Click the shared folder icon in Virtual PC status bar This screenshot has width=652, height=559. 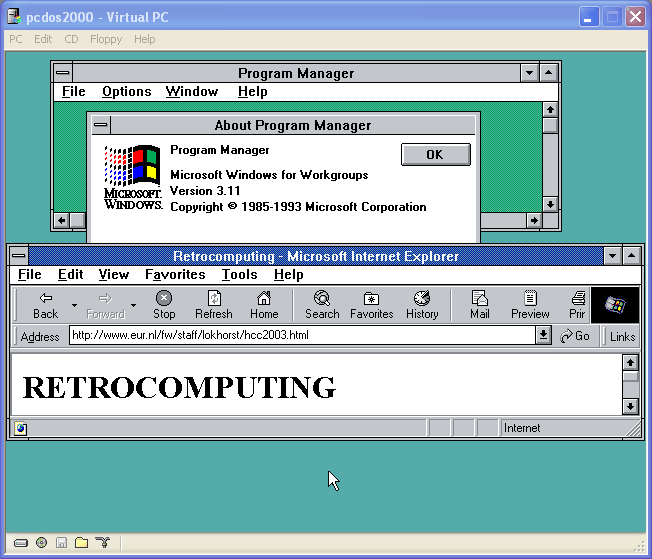point(81,542)
